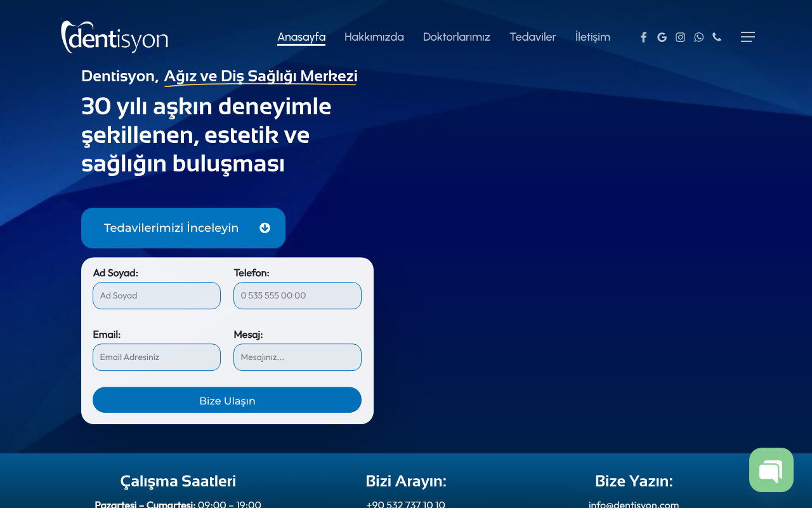Focus the Email Adresiniz input field
This screenshot has width=812, height=508.
coord(157,358)
